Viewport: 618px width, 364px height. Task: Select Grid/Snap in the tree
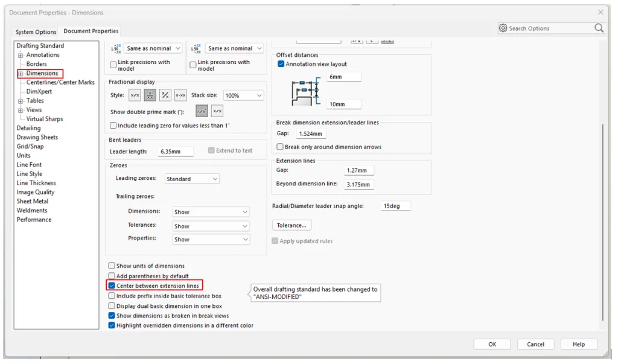[30, 146]
